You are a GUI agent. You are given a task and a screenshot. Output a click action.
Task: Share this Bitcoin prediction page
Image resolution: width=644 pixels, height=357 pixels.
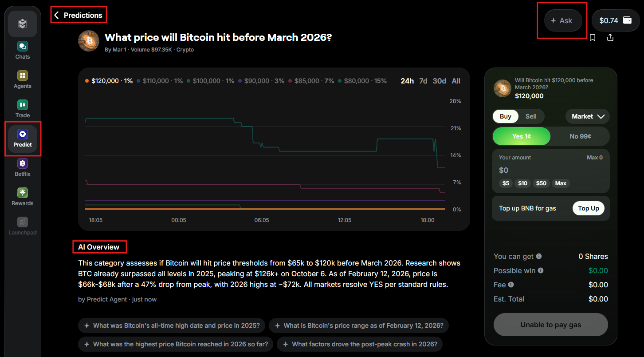(x=610, y=38)
